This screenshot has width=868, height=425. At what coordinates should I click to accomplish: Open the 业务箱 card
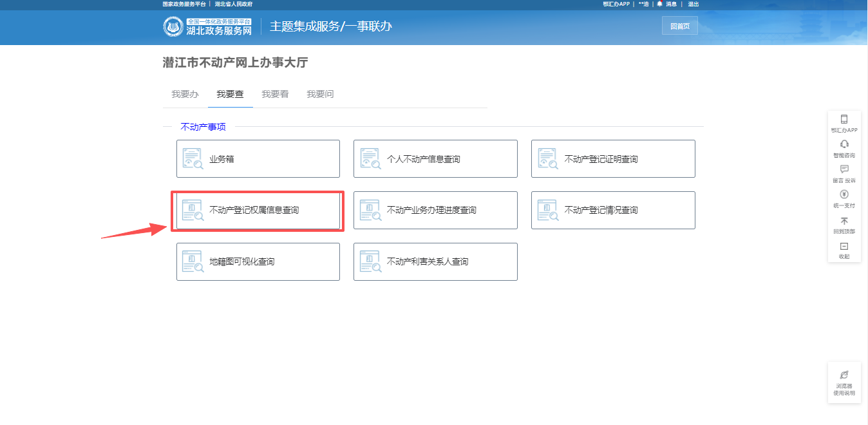coord(258,159)
